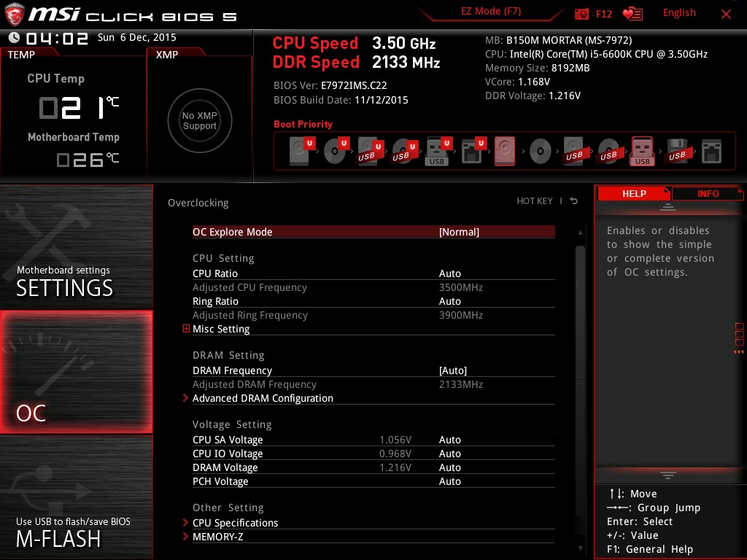
Task: Switch to the INFO tab
Action: [708, 193]
